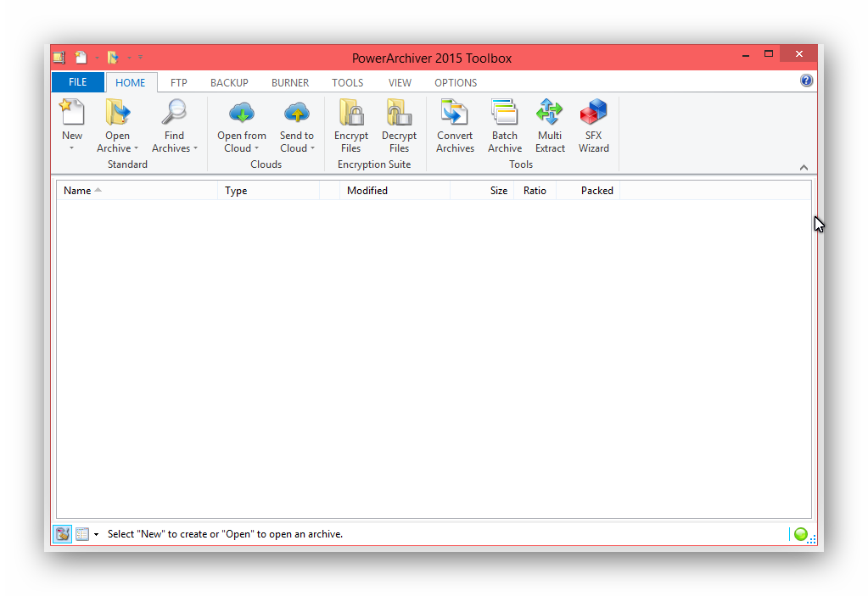Switch to the FTP tab
868x596 pixels.
coord(179,82)
